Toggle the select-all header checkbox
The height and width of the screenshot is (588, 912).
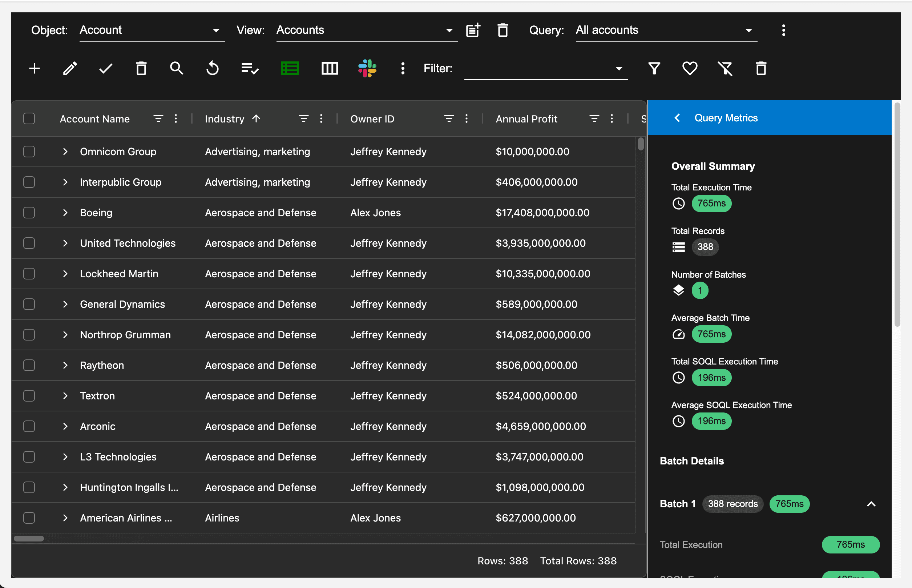coord(29,119)
